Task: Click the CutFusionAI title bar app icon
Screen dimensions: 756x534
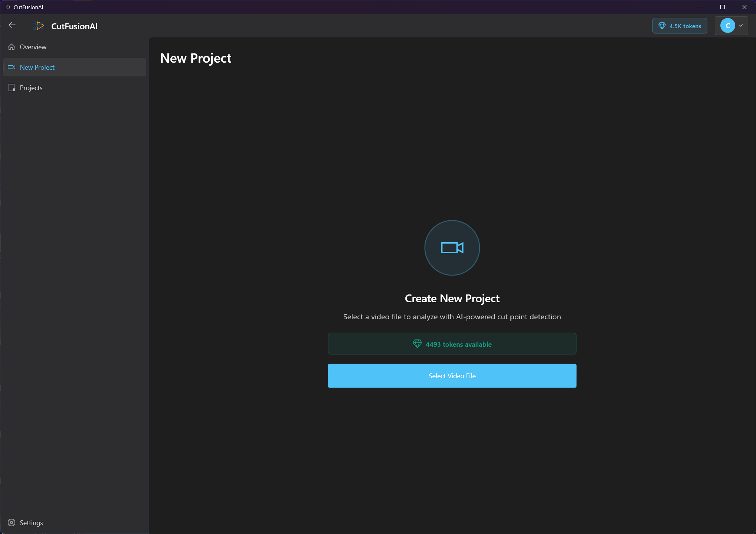Action: (8, 7)
